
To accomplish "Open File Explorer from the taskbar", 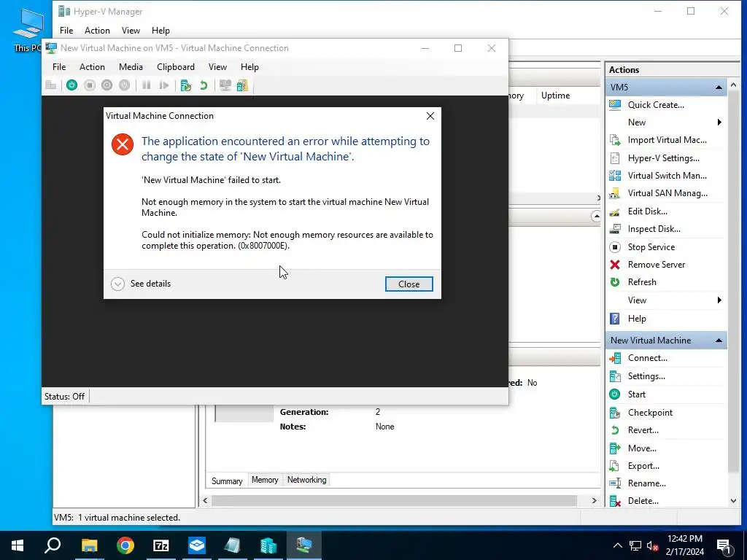I will 89,545.
